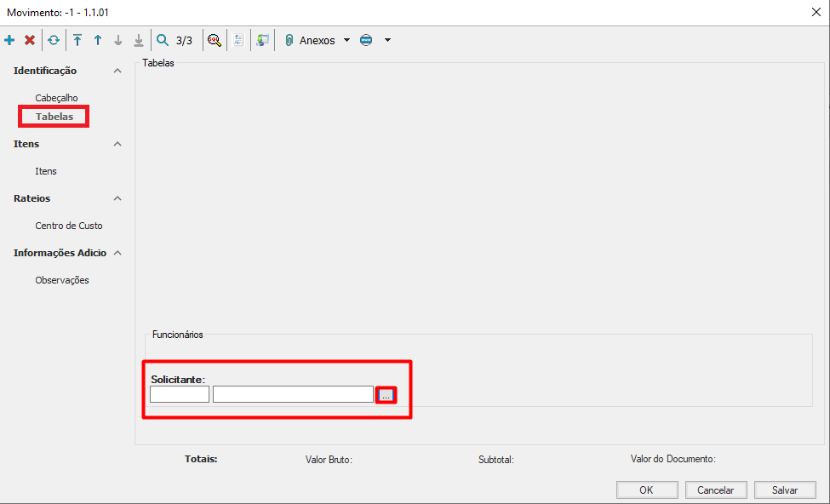Refresh the record with the reload icon
Image resolution: width=830 pixels, height=504 pixels.
54,40
